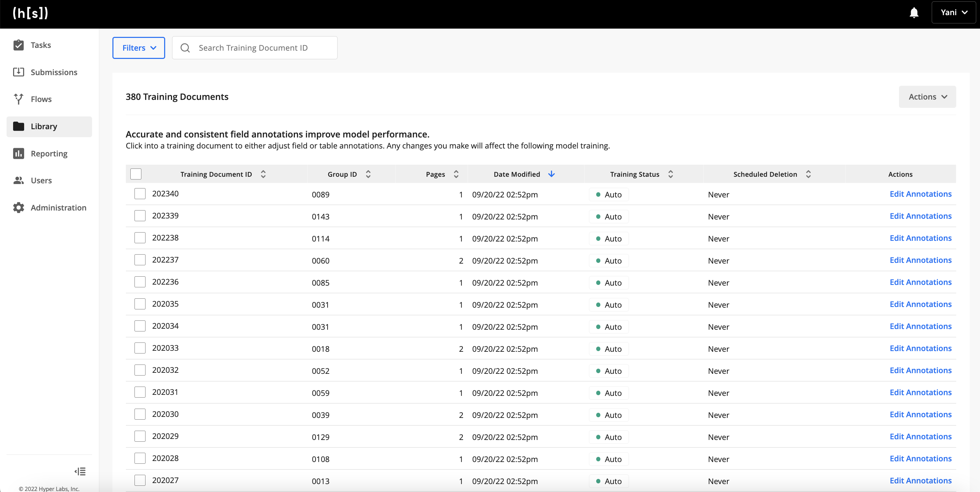Click the Submissions inbox icon
This screenshot has height=492, width=980.
pyautogui.click(x=18, y=72)
